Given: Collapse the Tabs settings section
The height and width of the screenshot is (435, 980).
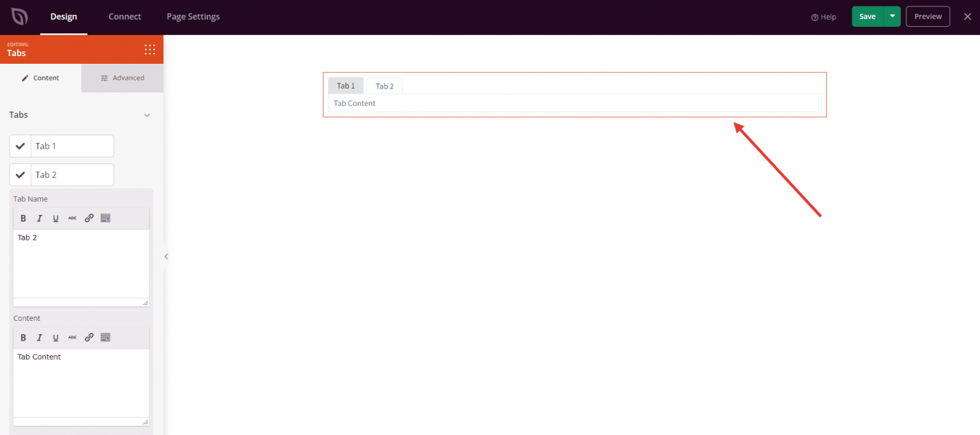Looking at the screenshot, I should (147, 115).
